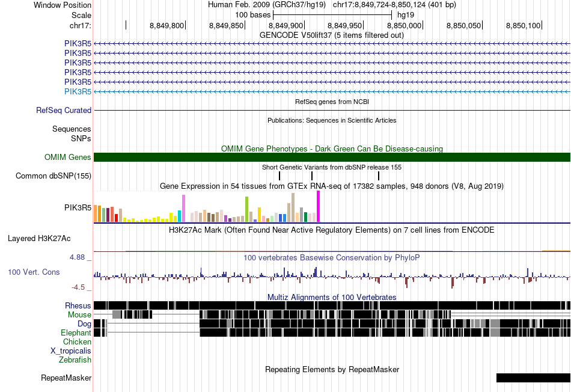Click the OMIM Genes label
Viewport: 571px width, 392px height.
[x=67, y=157]
